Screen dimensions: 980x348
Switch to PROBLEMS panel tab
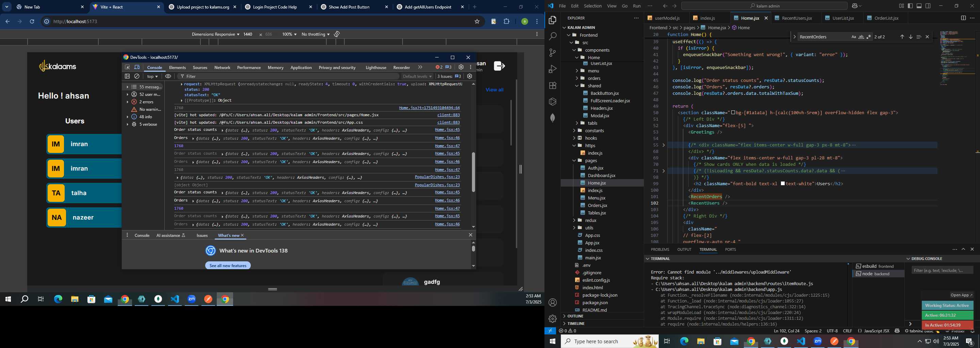coord(660,249)
